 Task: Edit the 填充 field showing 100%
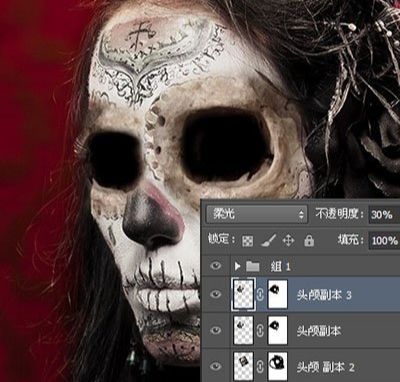coord(384,240)
